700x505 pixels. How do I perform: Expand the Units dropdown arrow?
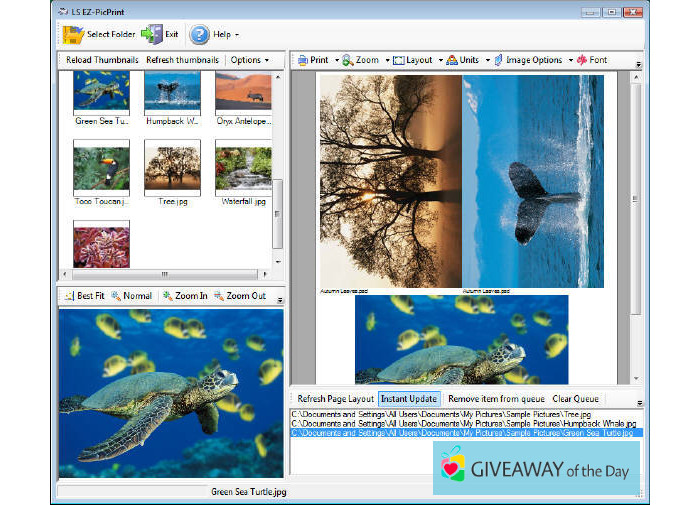click(488, 60)
